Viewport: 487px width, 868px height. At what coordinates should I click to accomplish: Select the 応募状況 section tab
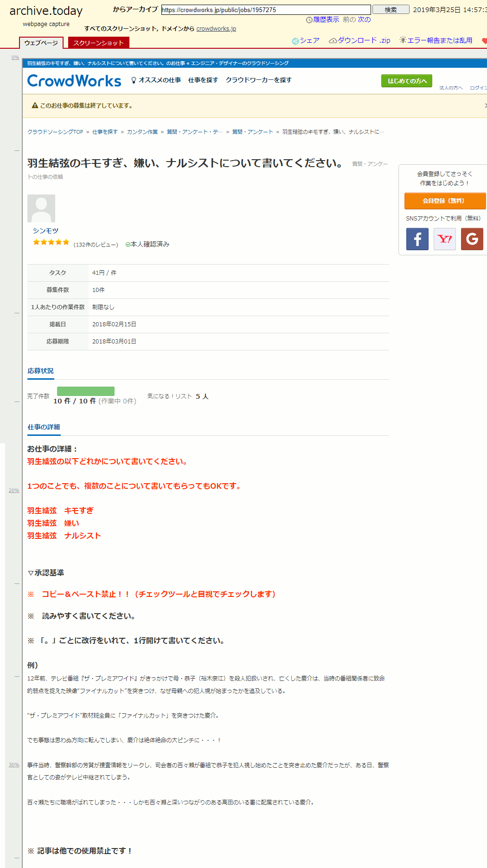coord(41,371)
